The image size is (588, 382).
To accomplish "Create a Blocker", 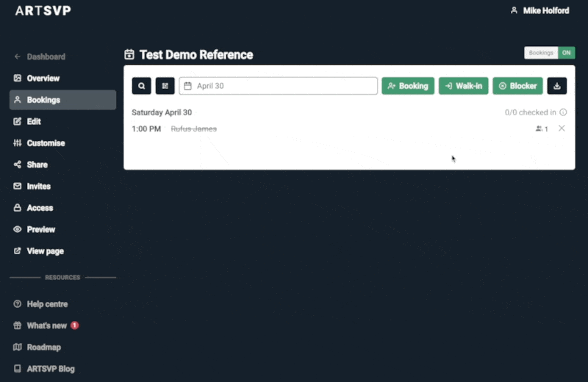I will (x=517, y=86).
